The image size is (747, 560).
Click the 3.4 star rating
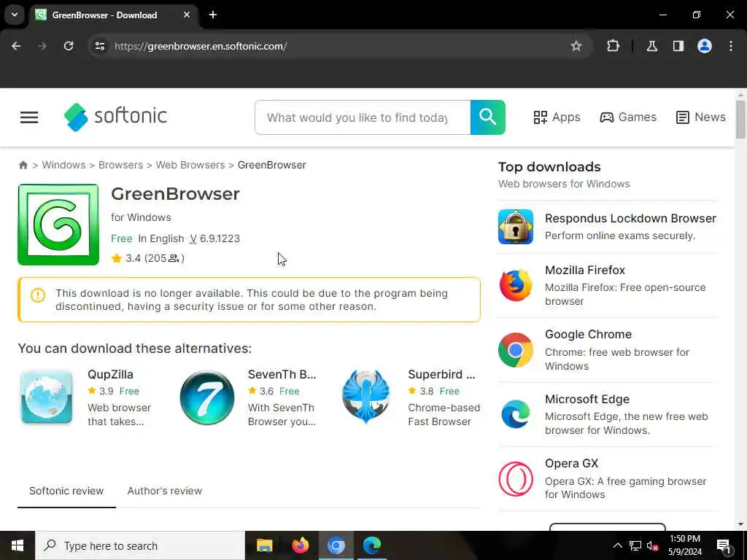point(126,258)
